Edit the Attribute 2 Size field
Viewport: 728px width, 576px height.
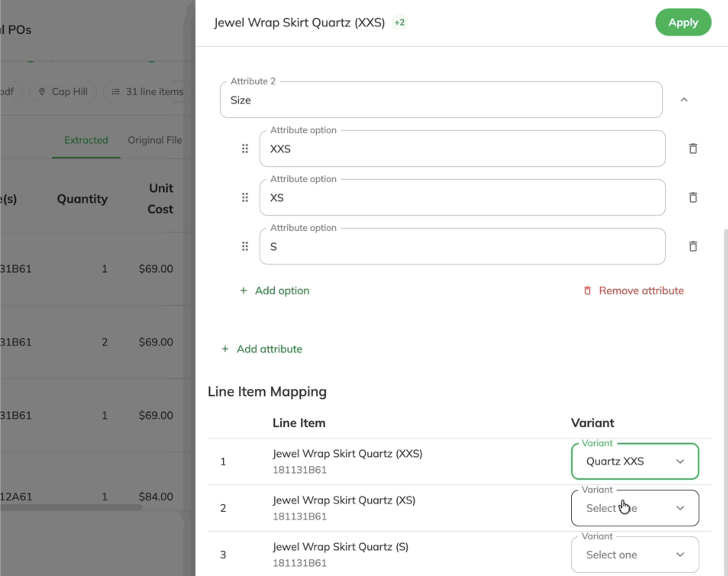pyautogui.click(x=441, y=100)
